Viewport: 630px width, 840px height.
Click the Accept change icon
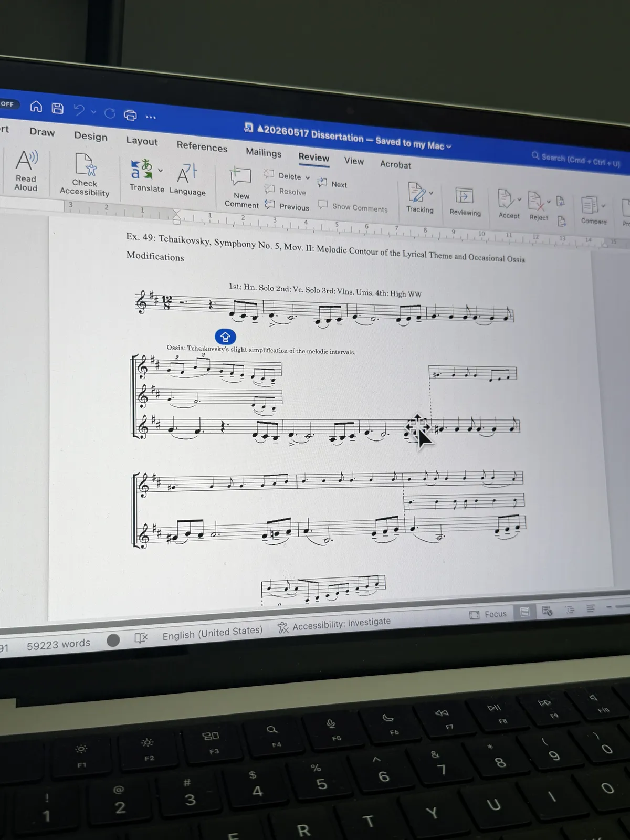pyautogui.click(x=506, y=199)
